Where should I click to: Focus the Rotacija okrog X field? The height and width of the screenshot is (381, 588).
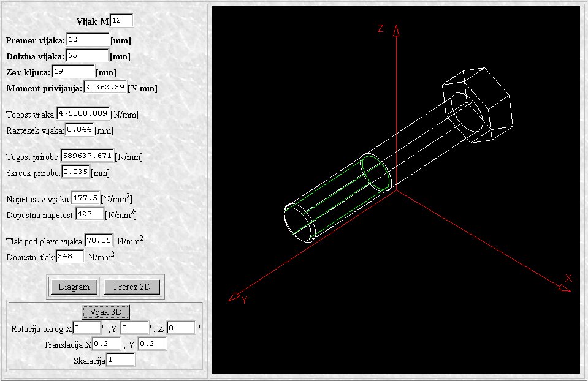tap(86, 328)
